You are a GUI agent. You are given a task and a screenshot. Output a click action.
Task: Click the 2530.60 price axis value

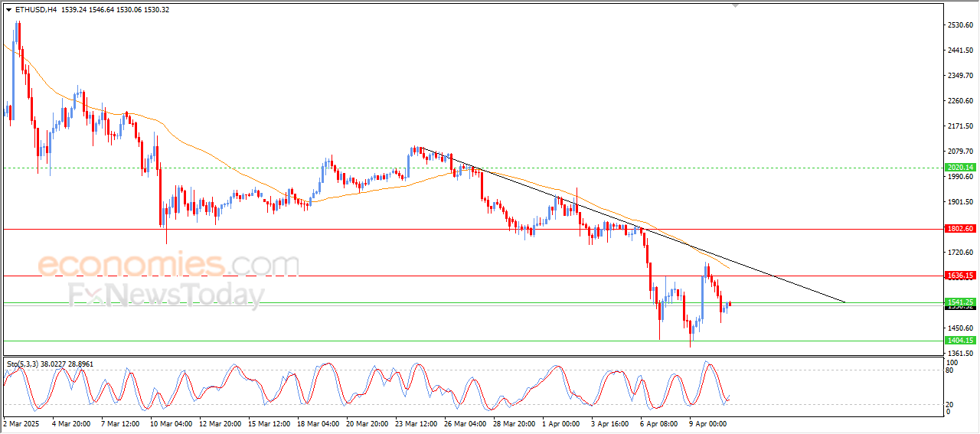coord(960,25)
